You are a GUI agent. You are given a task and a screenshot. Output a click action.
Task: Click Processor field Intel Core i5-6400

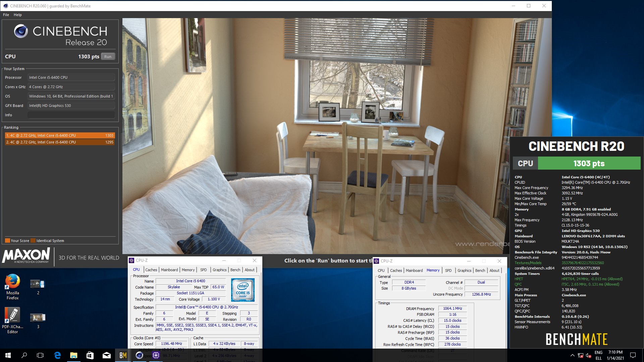71,77
